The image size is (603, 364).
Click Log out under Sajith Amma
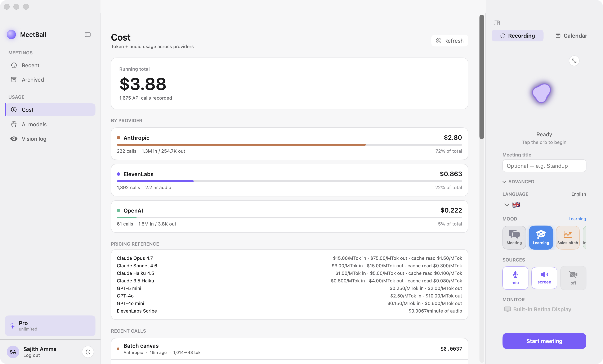[32, 355]
